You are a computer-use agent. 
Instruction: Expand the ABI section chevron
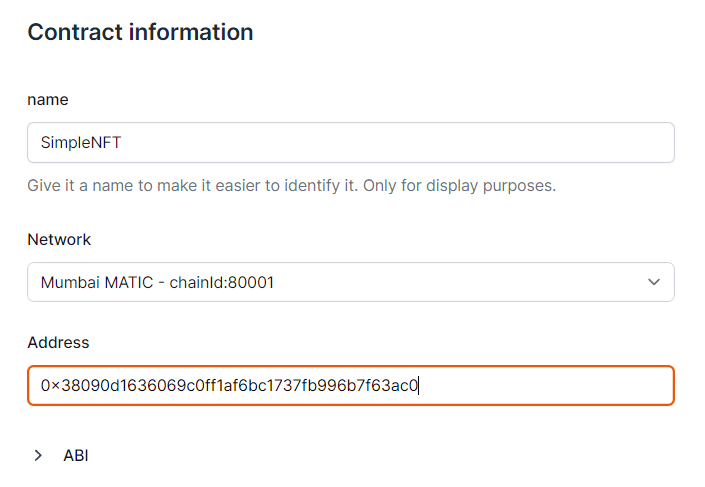tap(38, 455)
